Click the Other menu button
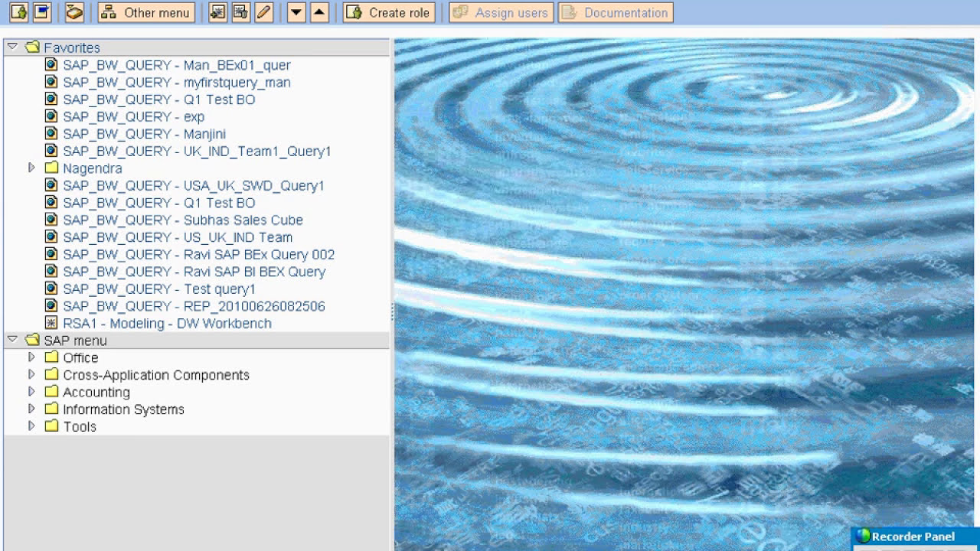The image size is (980, 551). [146, 12]
